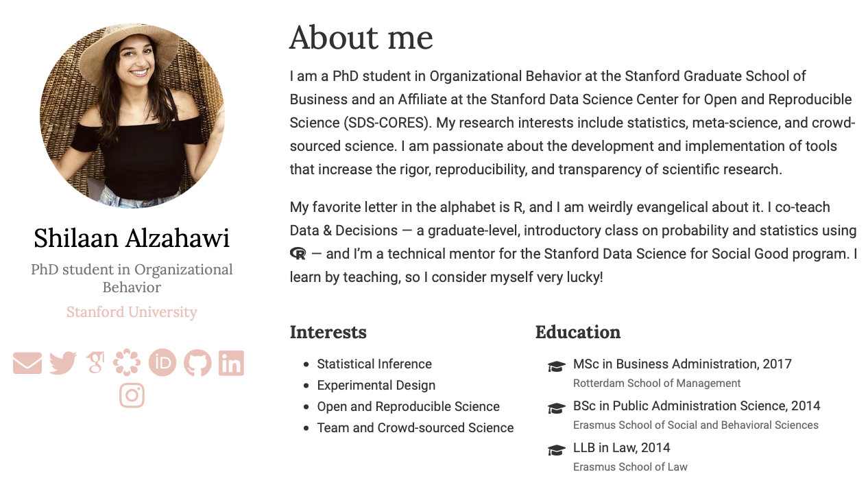The height and width of the screenshot is (483, 868).
Task: Open the Twitter profile icon
Action: [x=63, y=363]
